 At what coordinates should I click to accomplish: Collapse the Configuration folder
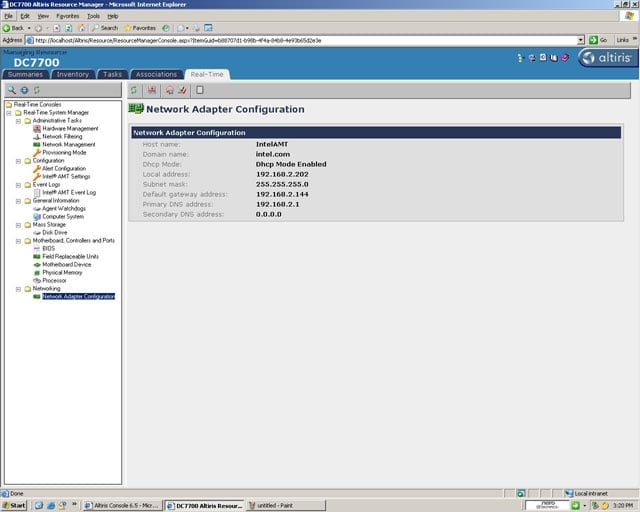[x=18, y=161]
